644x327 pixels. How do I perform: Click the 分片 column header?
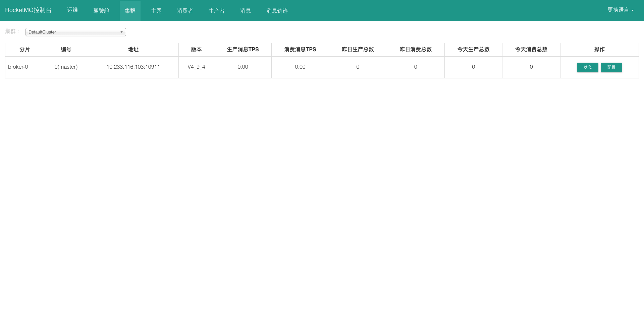point(24,50)
